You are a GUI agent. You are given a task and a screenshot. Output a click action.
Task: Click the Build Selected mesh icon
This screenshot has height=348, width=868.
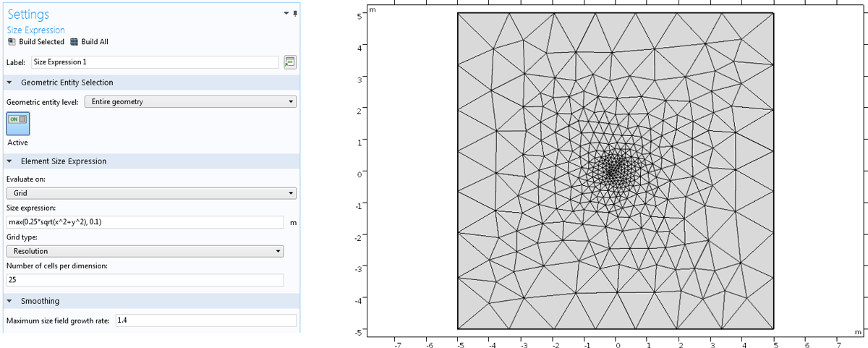[12, 42]
